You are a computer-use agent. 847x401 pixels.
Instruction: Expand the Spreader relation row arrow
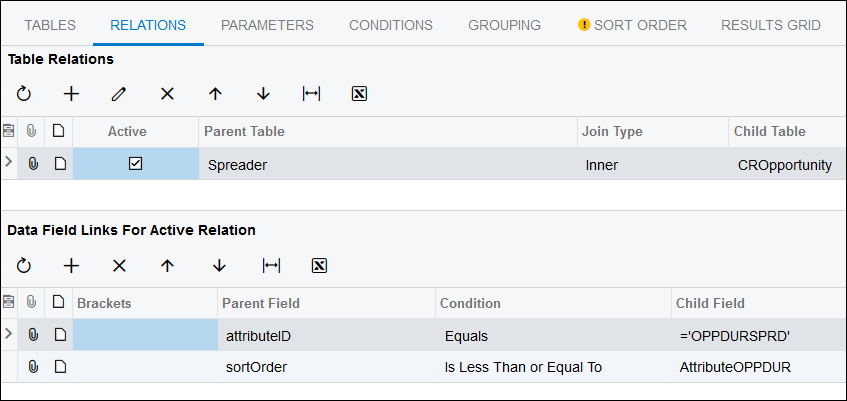[8, 161]
